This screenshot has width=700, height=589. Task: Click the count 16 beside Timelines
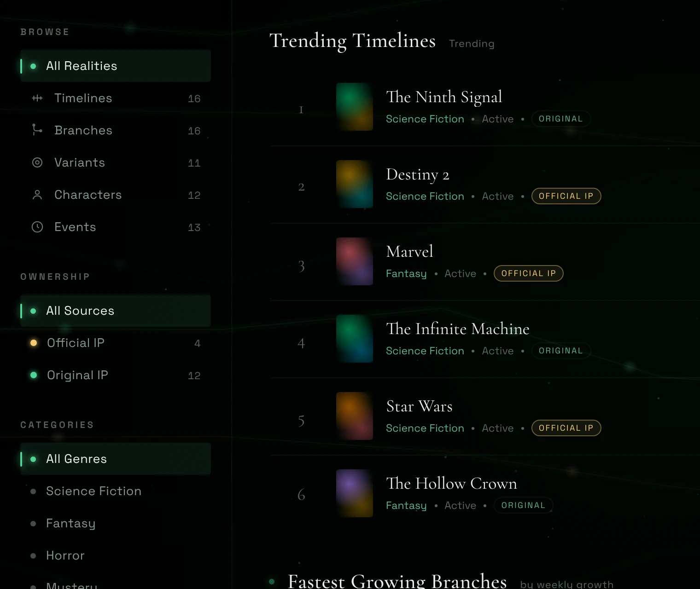[x=194, y=98]
